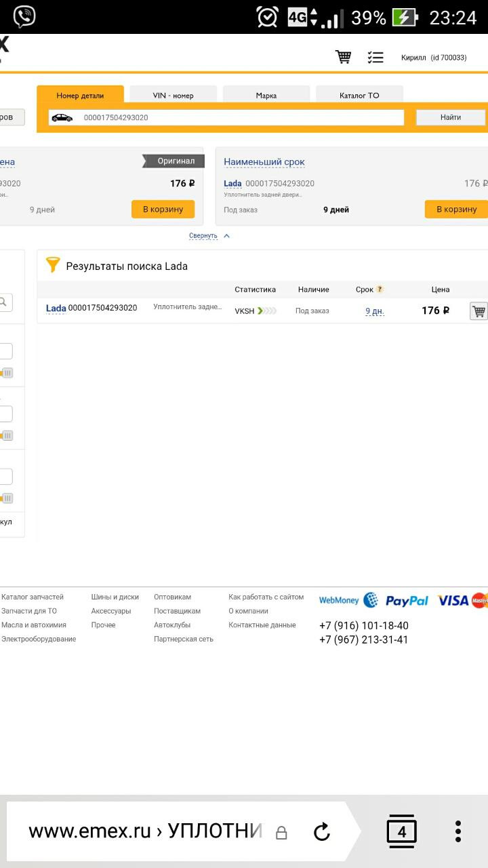The height and width of the screenshot is (868, 488).
Task: Switch to the VIN - номер tab
Action: [174, 96]
